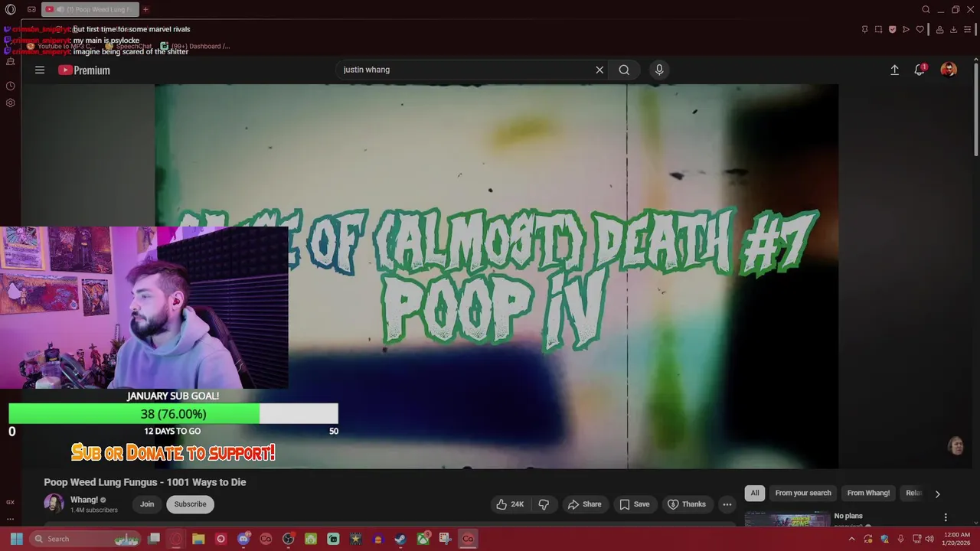Click the Windows taskbar Search box

tap(85, 539)
